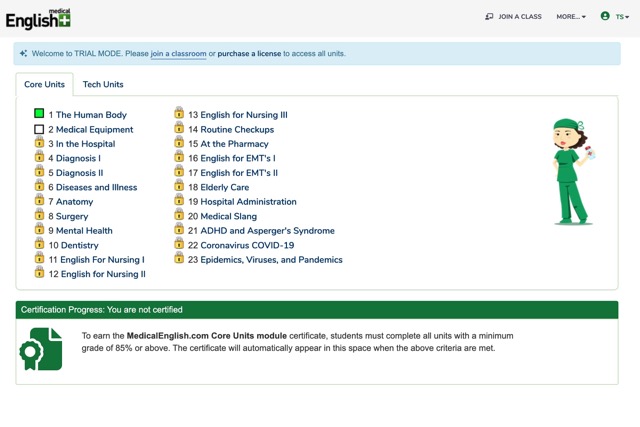The image size is (640, 427).
Task: Click the user profile avatar icon
Action: 605,16
